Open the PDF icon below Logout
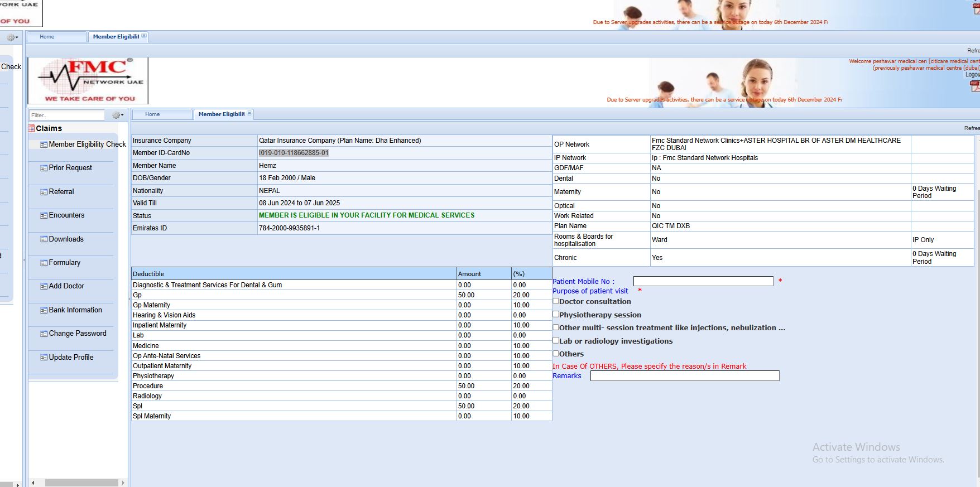Image resolution: width=980 pixels, height=487 pixels. tap(974, 86)
